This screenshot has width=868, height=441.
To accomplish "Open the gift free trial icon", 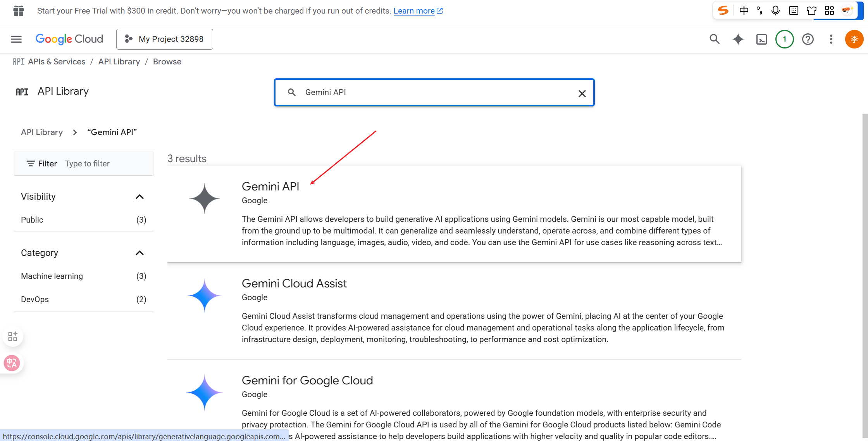I will (x=18, y=11).
